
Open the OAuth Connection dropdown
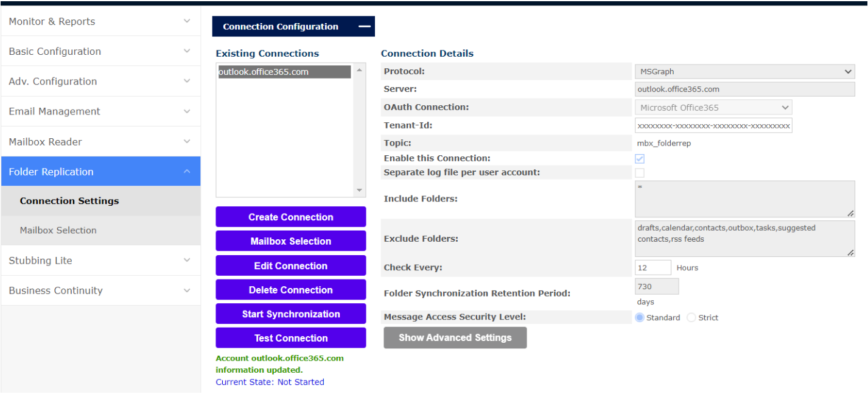(x=713, y=108)
